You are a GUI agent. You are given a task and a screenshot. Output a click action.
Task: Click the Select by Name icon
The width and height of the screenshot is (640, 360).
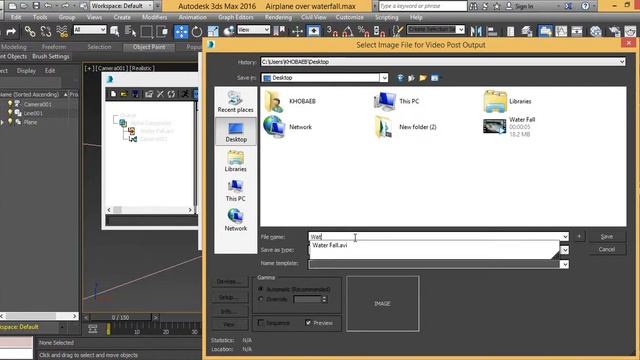131,31
